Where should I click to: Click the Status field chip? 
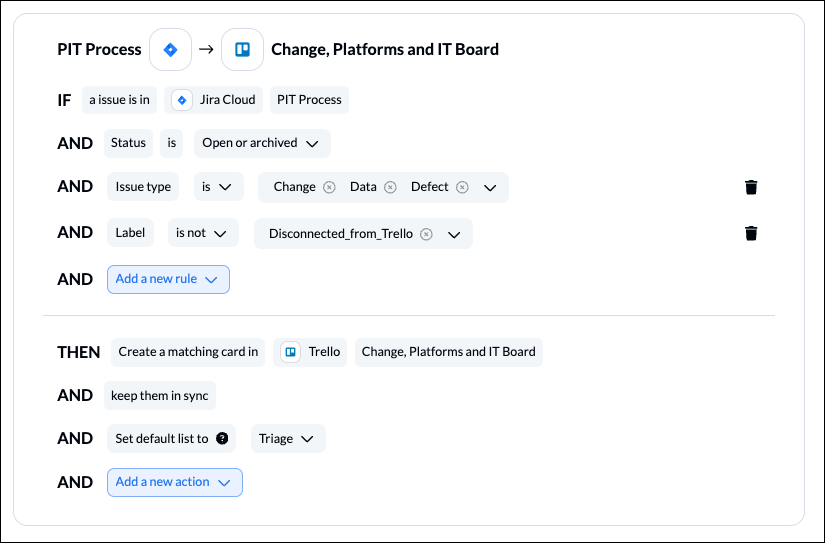click(x=128, y=143)
